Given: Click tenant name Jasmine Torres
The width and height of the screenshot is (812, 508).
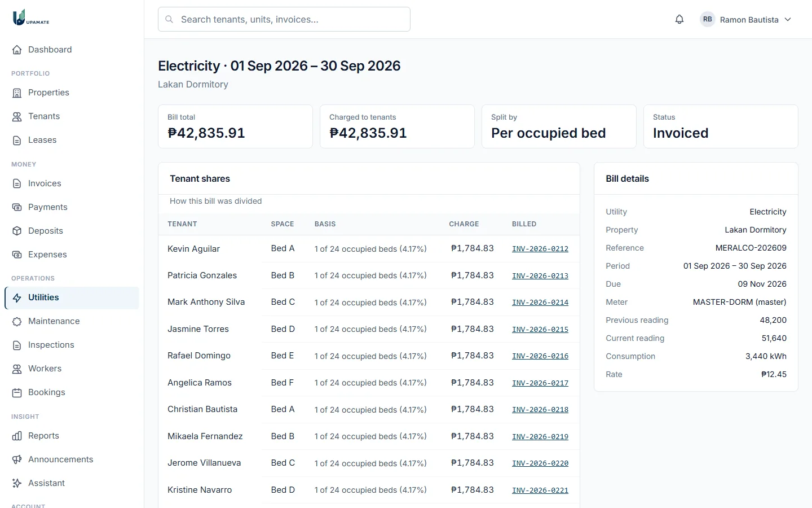Looking at the screenshot, I should (198, 329).
